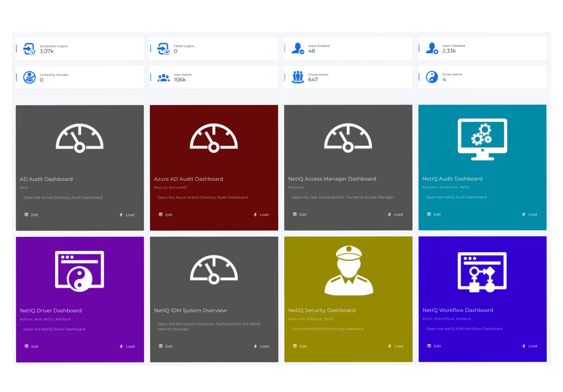
Task: Click the #system, #overview, #eDir tags
Action: 446,187
